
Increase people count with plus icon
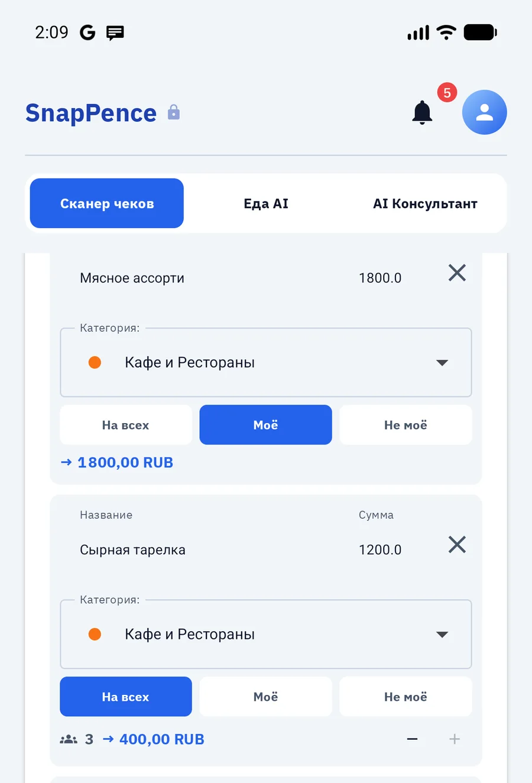pyautogui.click(x=455, y=739)
